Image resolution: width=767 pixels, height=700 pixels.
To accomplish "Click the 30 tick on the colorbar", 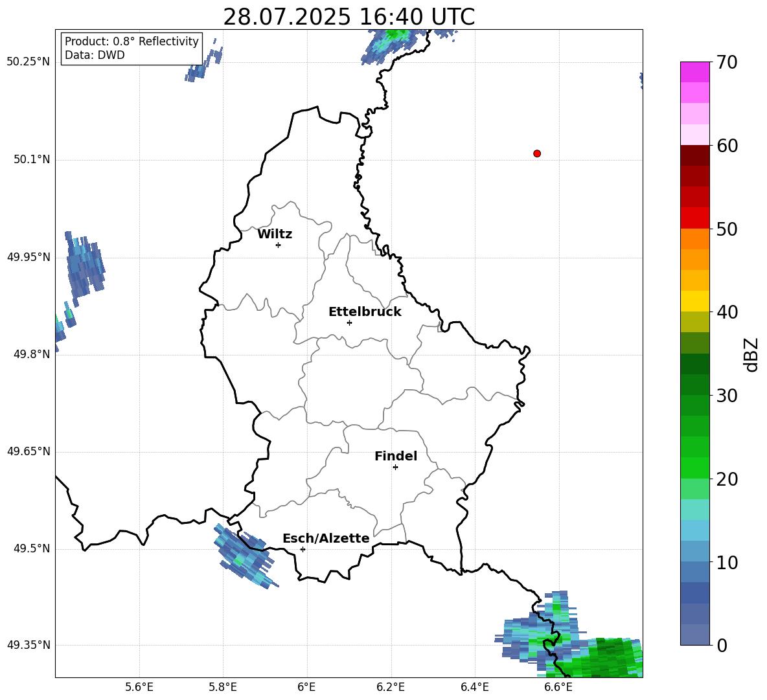I will pyautogui.click(x=727, y=396).
